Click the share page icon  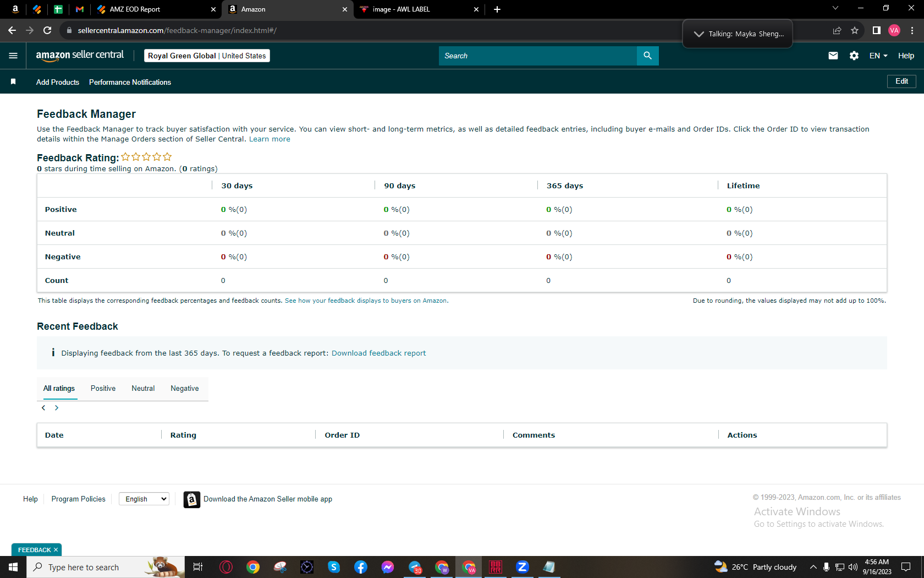click(837, 30)
